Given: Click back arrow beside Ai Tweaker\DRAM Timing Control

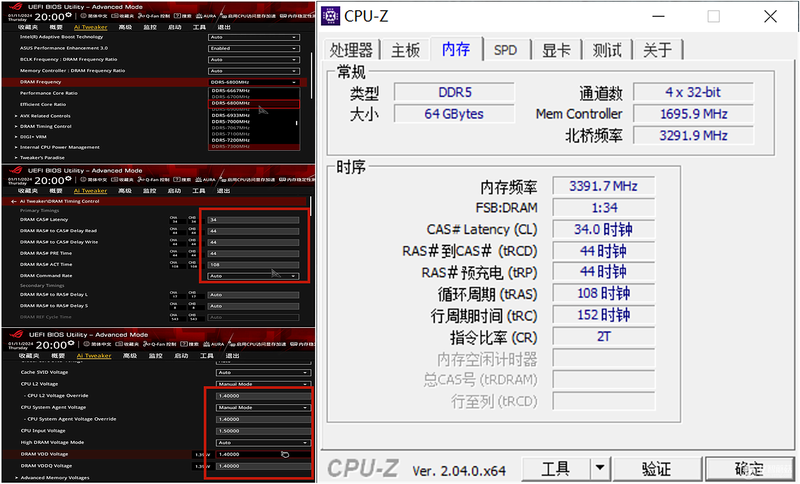Looking at the screenshot, I should [13, 201].
